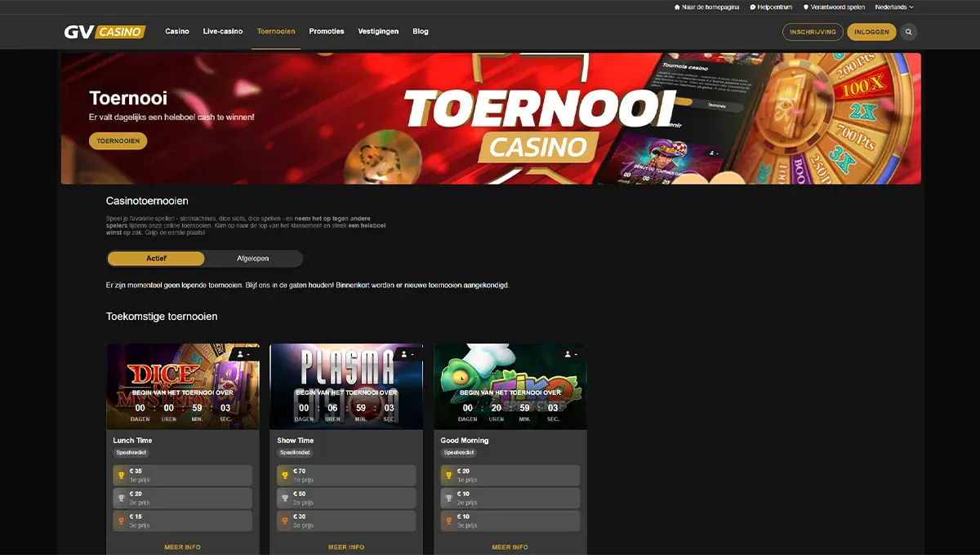980x555 pixels.
Task: Select the Toernooien menu item
Action: (276, 32)
